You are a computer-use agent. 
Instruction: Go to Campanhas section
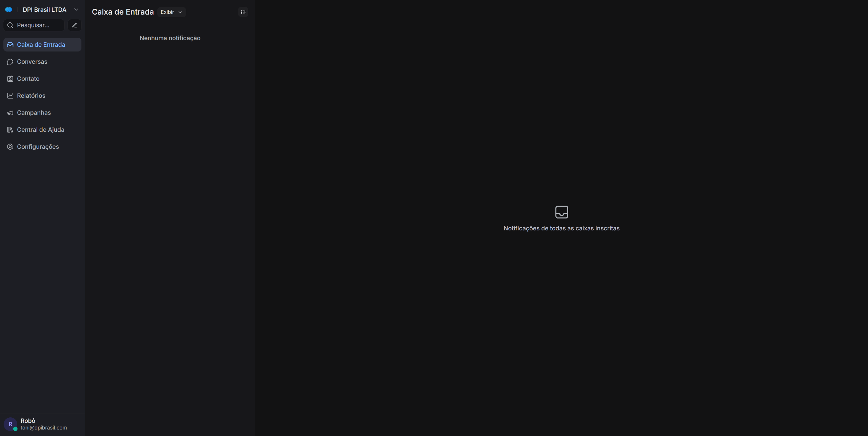pos(34,113)
